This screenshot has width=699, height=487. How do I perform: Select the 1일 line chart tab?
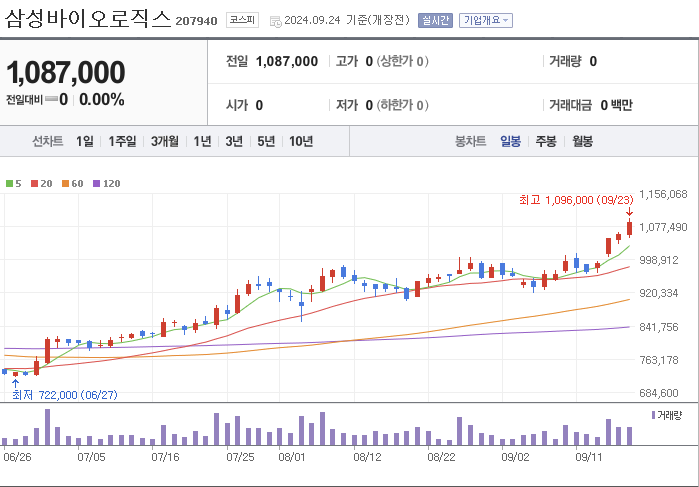tap(85, 141)
